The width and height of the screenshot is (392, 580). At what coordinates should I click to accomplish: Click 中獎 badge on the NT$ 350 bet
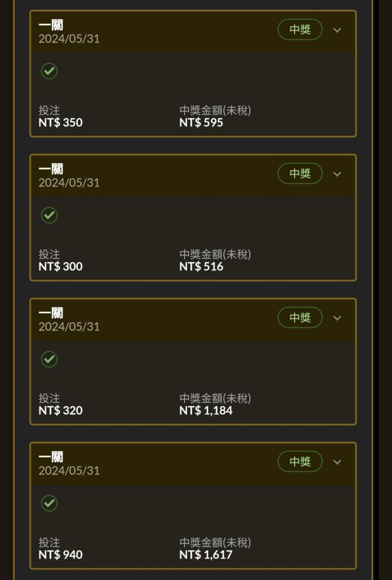click(x=300, y=30)
